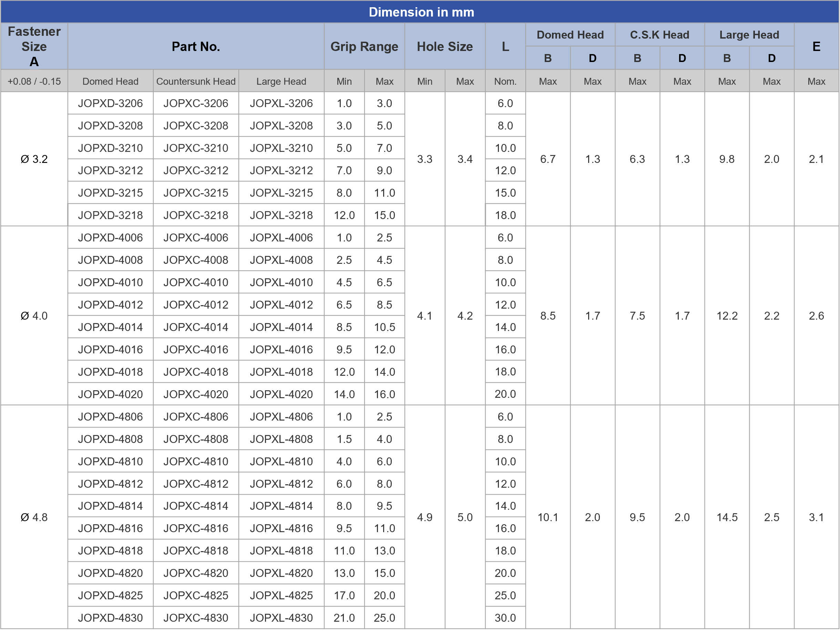Select part number JOPXL-4016

(x=281, y=350)
